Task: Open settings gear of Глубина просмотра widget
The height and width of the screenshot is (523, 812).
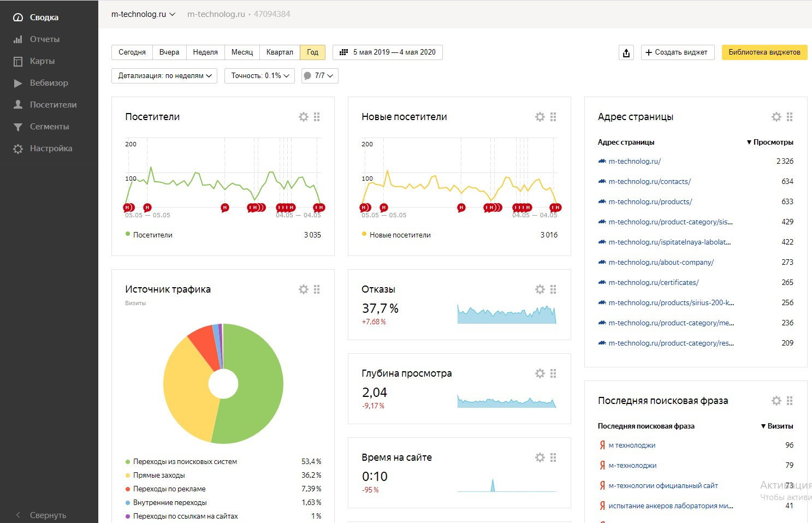Action: [540, 373]
